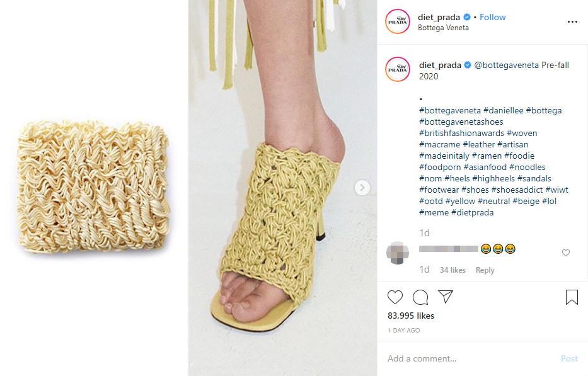The image size is (588, 376).
Task: Click the diet_prada avatar in the header
Action: [398, 22]
